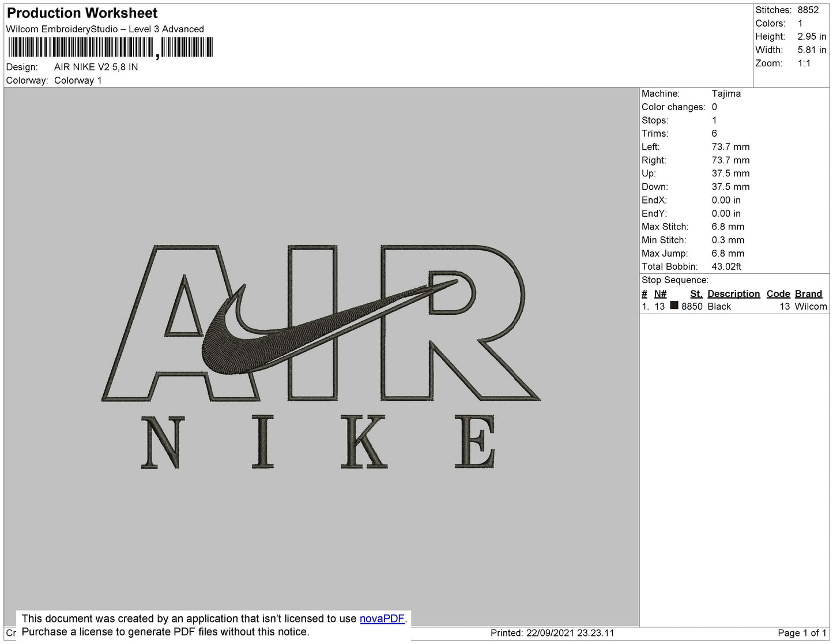Click the Machine value 'Tajima'

pos(726,93)
